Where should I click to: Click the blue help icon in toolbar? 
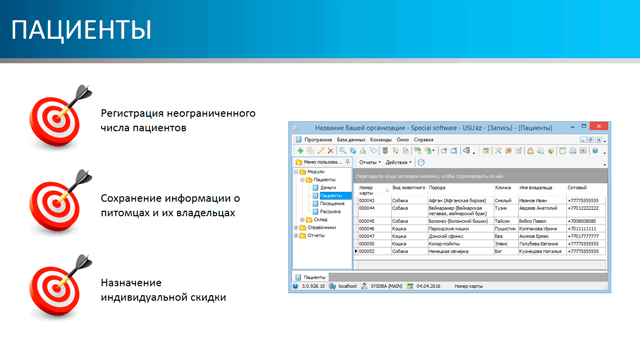tap(595, 151)
